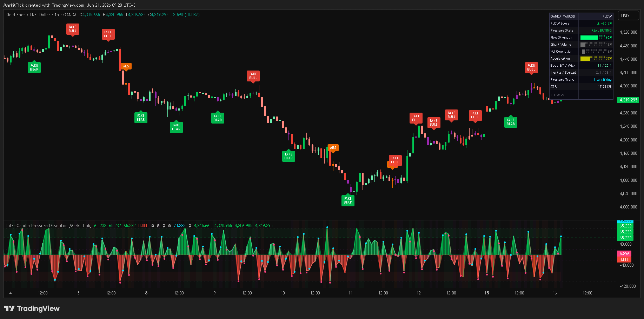The image size is (644, 319).
Task: Click the blue 70.232 indicator value
Action: click(179, 226)
